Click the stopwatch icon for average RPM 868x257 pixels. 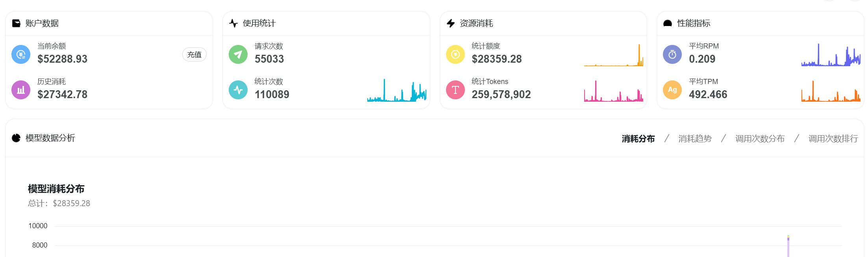click(x=672, y=54)
